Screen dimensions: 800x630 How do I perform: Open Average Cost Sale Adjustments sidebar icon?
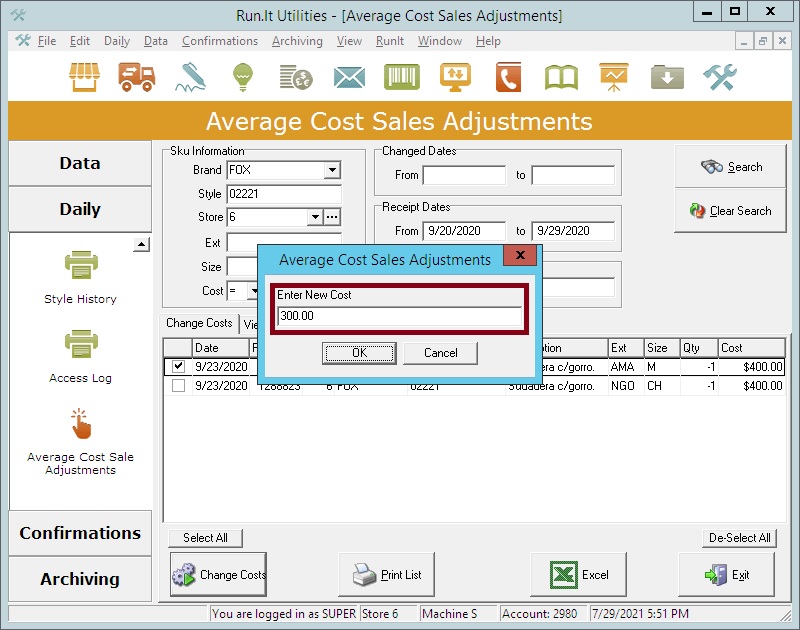click(81, 423)
